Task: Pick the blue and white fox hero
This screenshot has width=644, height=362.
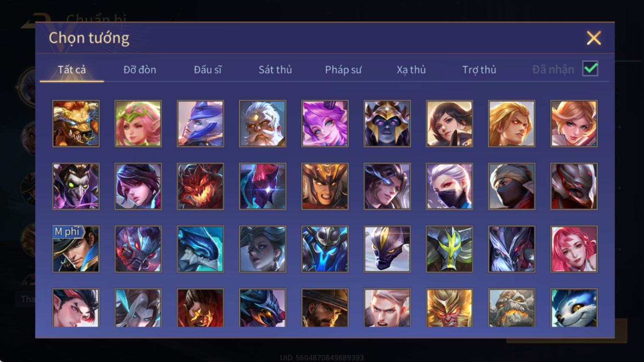Action: click(x=574, y=308)
